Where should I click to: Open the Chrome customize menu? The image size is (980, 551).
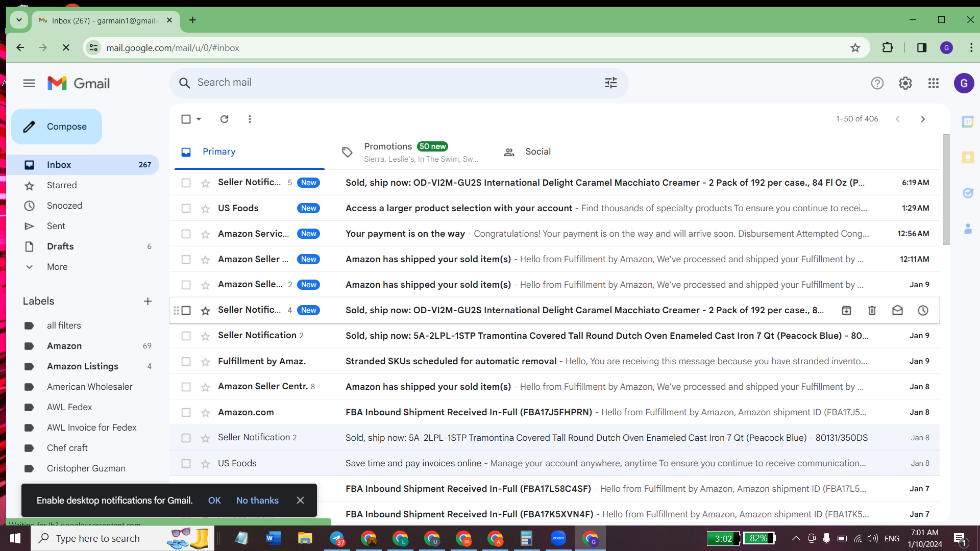click(x=970, y=47)
